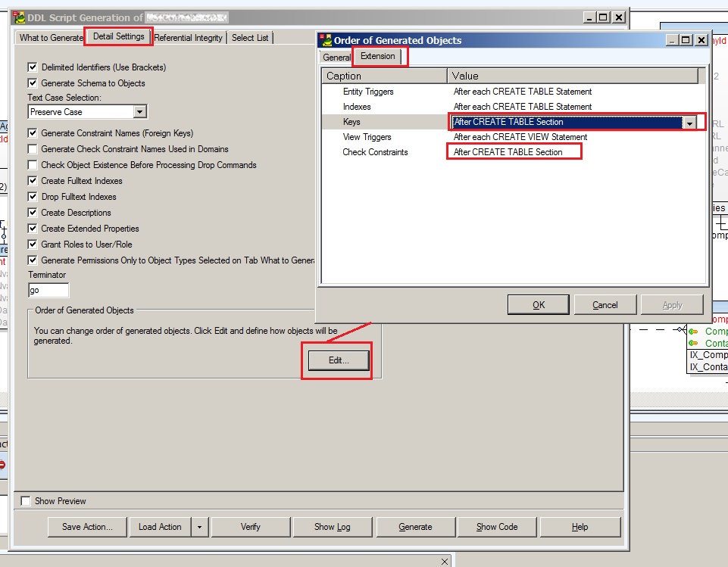Open the Text Case Selection dropdown

click(x=139, y=112)
